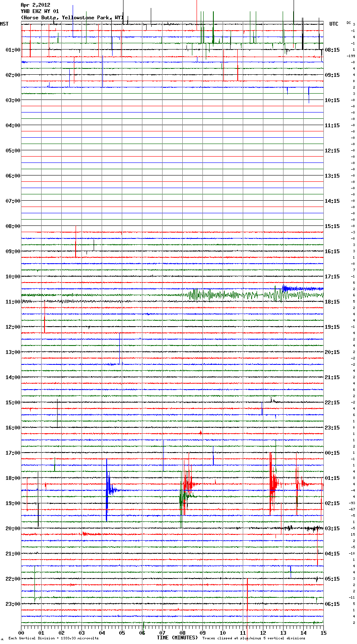Select the YHB EHZ WY 01 station code
This screenshot has width=357, height=644.
pyautogui.click(x=40, y=11)
